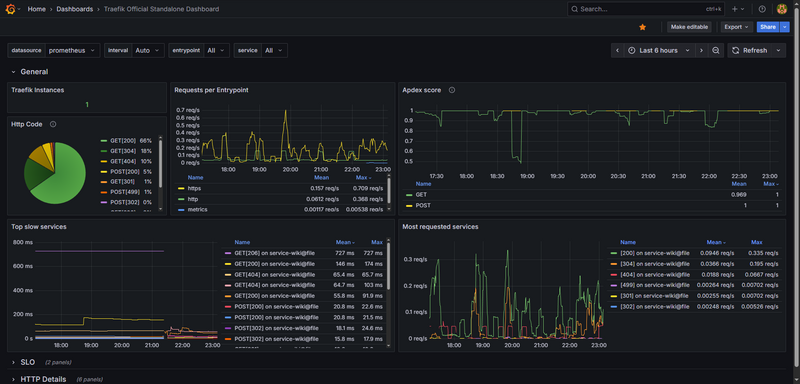Select [499] on service-wiki@file legend row
This screenshot has width=800, height=384.
(x=694, y=285)
